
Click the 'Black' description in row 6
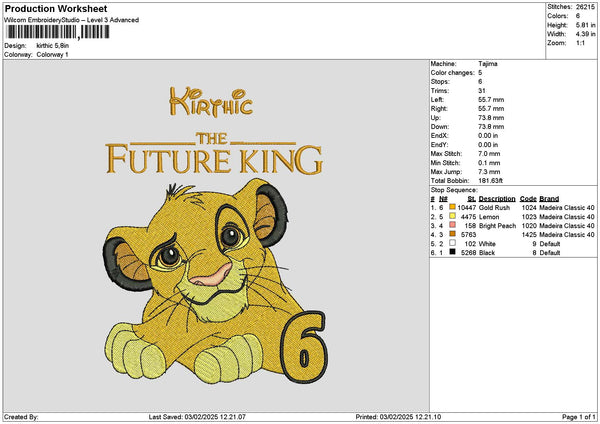[x=487, y=253]
